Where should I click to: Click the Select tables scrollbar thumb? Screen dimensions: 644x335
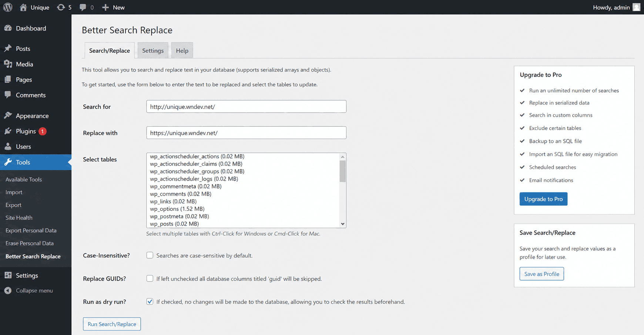(x=343, y=171)
